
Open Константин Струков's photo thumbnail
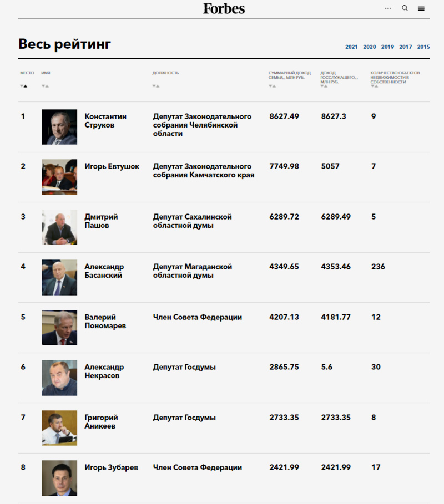(59, 127)
